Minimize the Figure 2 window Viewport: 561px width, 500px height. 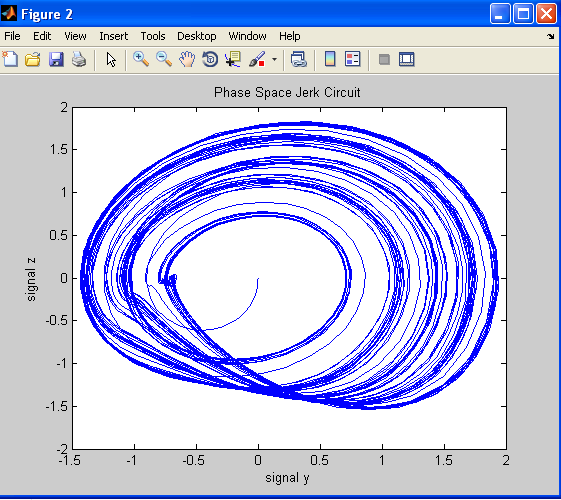(499, 14)
